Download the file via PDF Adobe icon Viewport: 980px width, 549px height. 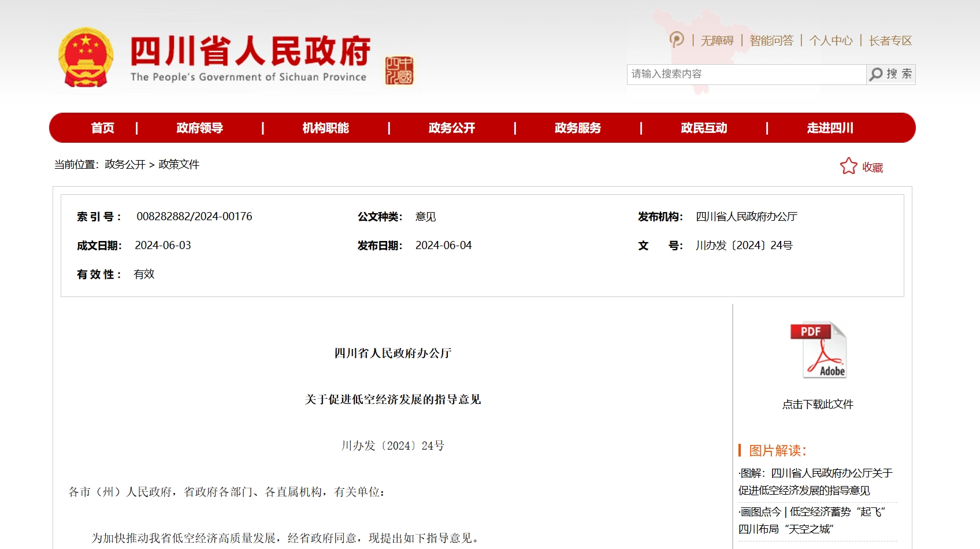click(x=818, y=350)
